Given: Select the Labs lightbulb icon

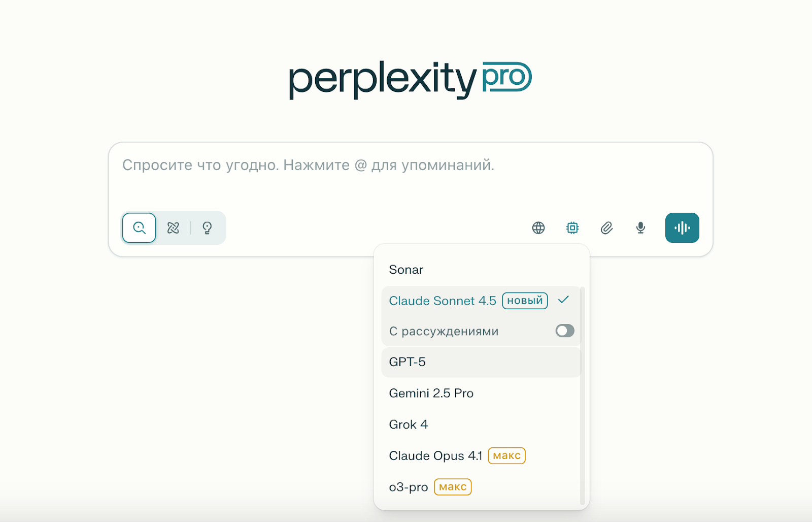Looking at the screenshot, I should click(208, 227).
